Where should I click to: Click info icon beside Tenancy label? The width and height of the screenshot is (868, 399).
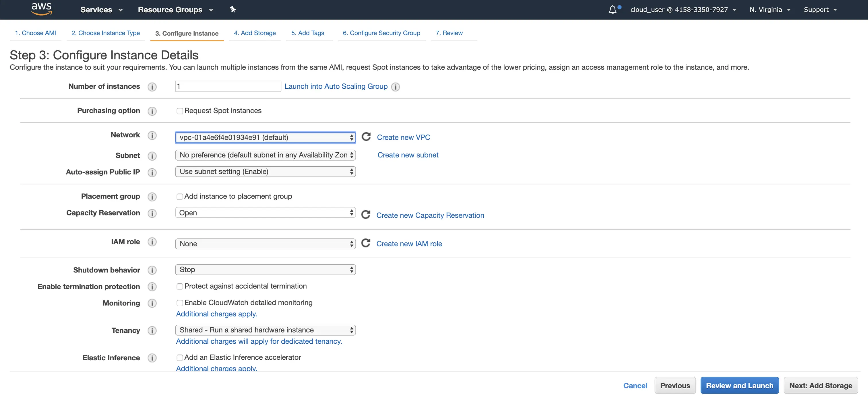(x=152, y=330)
